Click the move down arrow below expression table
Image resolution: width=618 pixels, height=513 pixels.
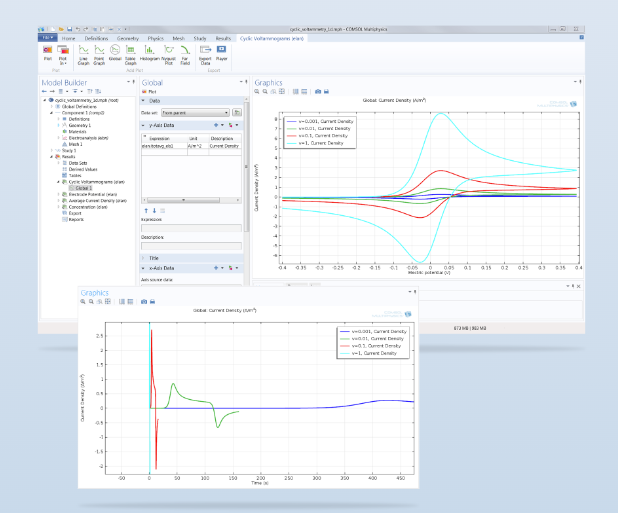(x=154, y=211)
